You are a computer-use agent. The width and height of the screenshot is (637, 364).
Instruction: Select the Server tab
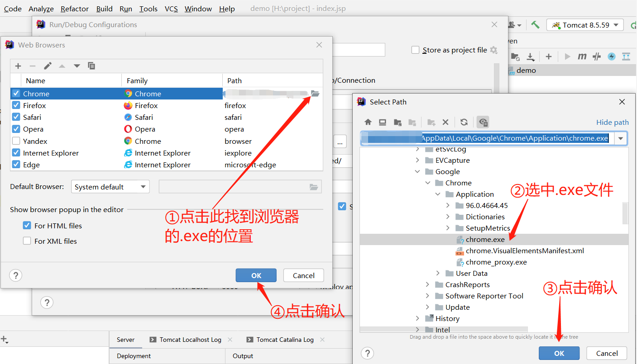[125, 340]
